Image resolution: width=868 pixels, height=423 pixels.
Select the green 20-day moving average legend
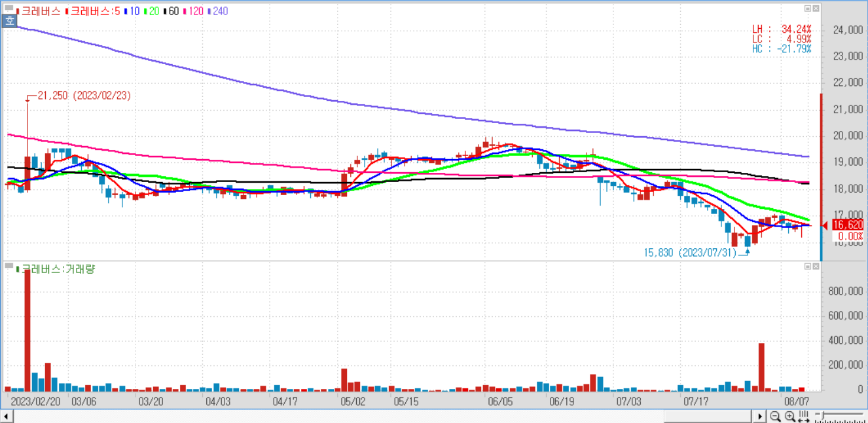pos(151,11)
